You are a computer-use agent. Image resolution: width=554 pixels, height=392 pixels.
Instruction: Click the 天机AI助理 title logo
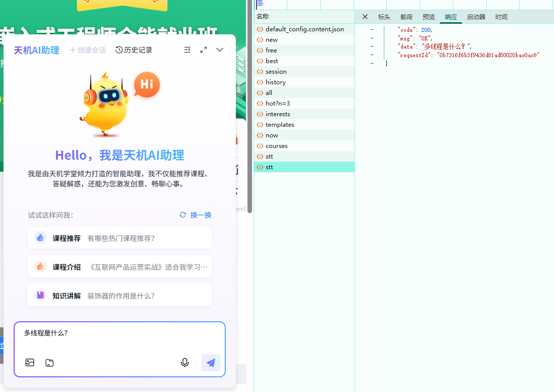click(36, 50)
